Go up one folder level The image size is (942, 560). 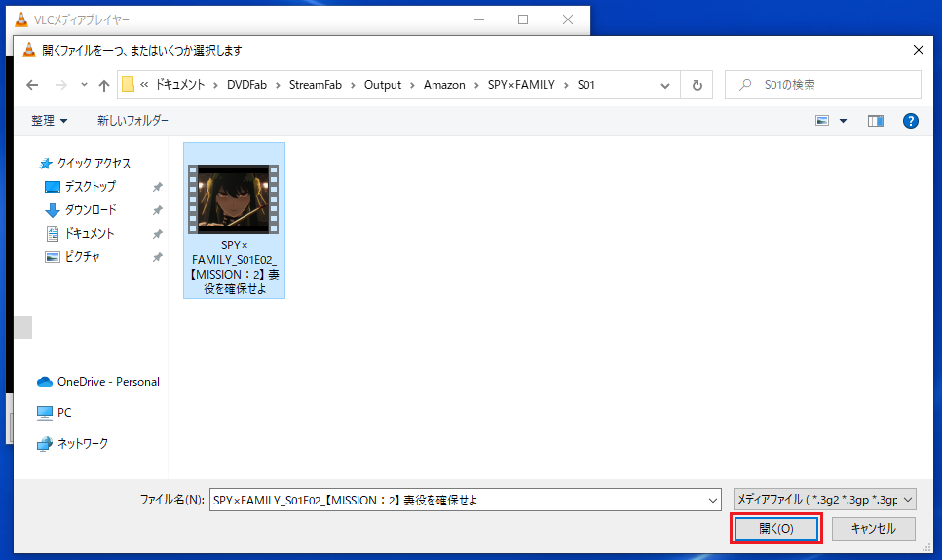[104, 85]
